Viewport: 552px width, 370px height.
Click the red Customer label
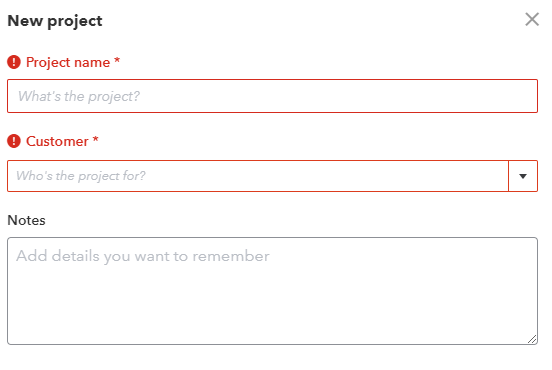click(x=57, y=141)
